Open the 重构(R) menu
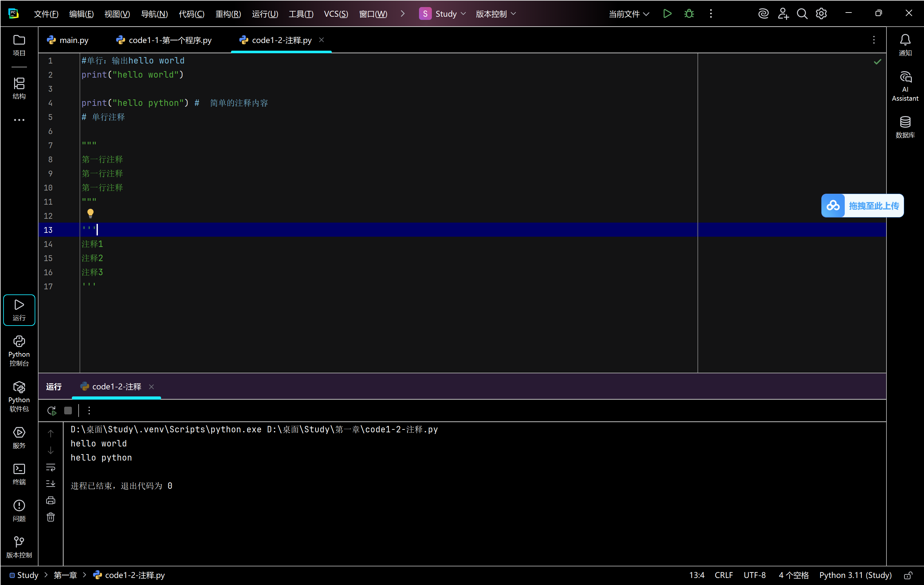 (x=228, y=14)
